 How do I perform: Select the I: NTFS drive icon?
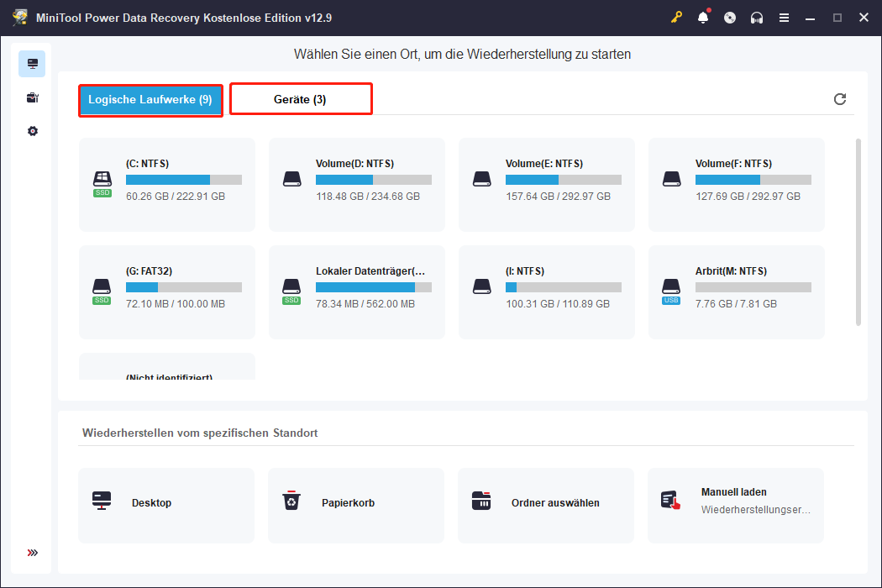click(482, 287)
